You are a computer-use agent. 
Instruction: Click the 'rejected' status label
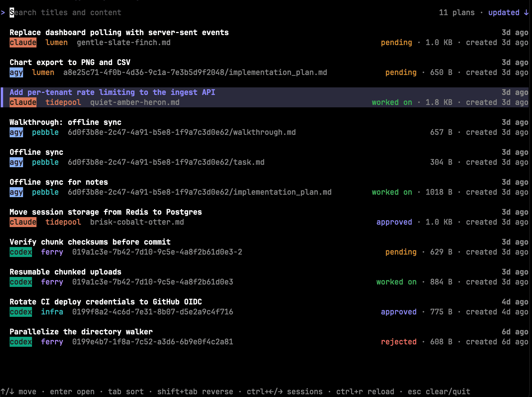[399, 342]
